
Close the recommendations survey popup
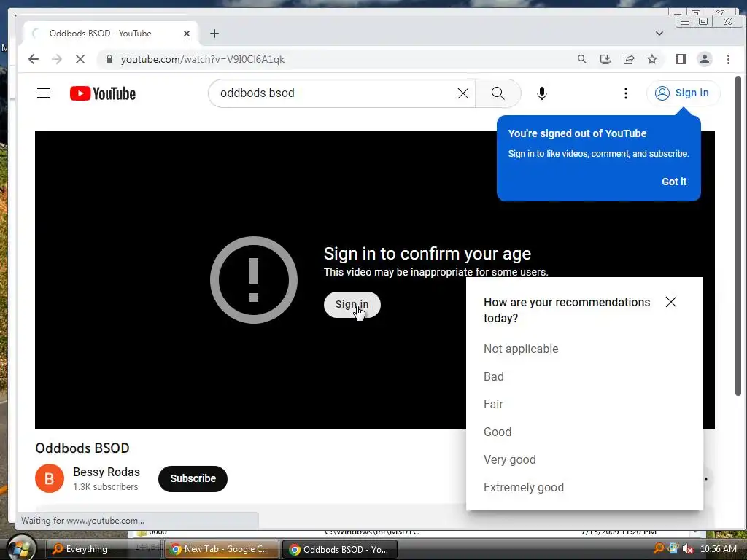tap(671, 302)
